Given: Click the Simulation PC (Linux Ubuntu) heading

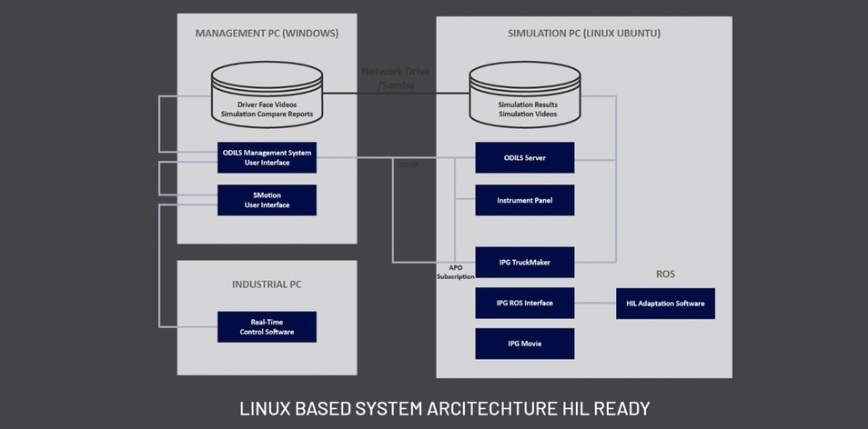Looking at the screenshot, I should point(583,34).
